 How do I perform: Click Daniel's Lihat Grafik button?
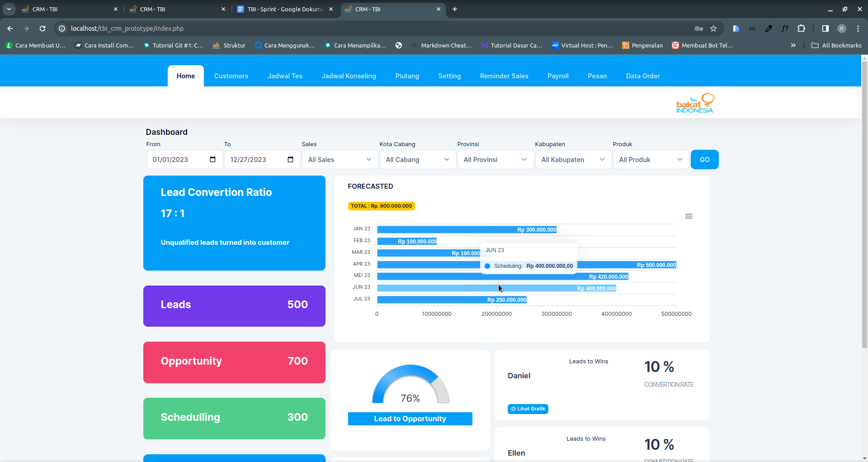528,409
